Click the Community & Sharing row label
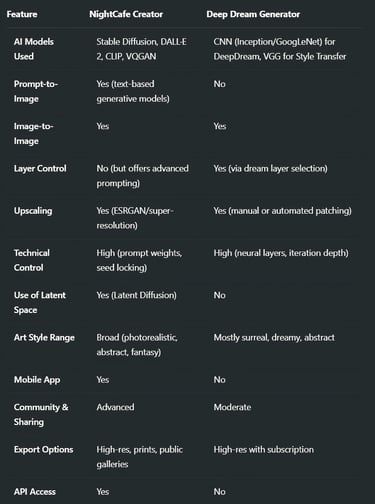The width and height of the screenshot is (375, 504). click(41, 414)
